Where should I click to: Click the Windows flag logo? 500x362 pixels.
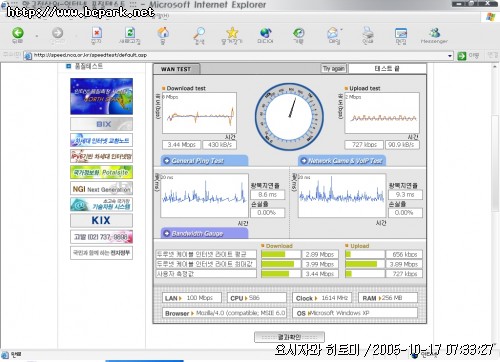click(x=491, y=17)
